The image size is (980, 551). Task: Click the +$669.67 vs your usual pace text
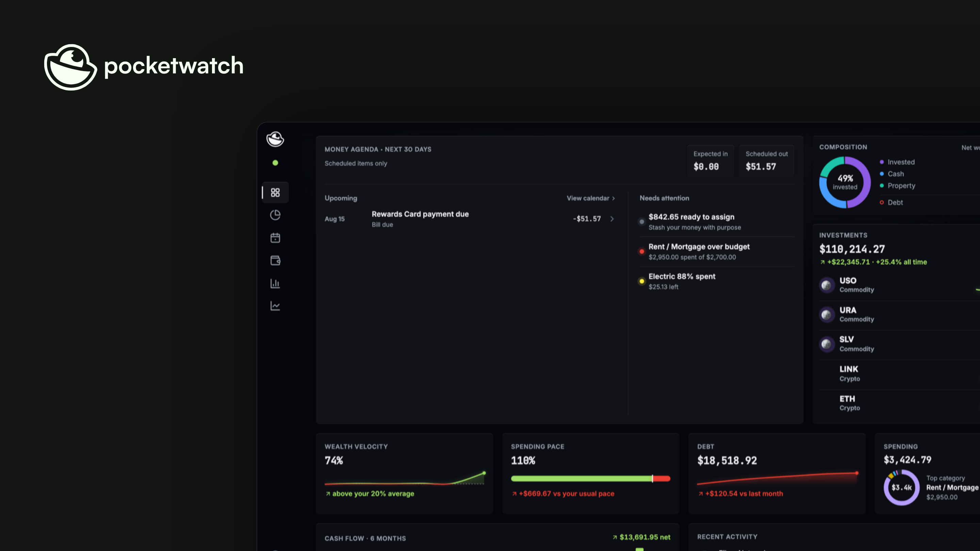click(563, 494)
